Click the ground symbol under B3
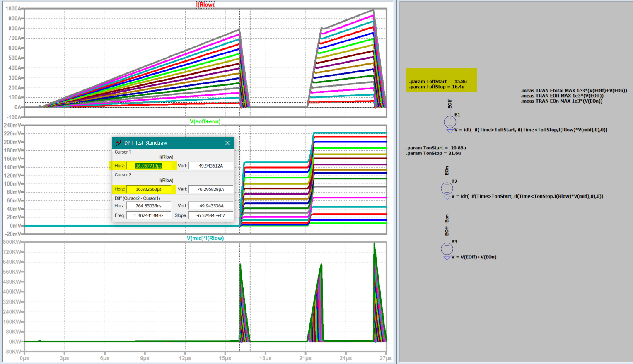The image size is (633, 364). pyautogui.click(x=447, y=258)
